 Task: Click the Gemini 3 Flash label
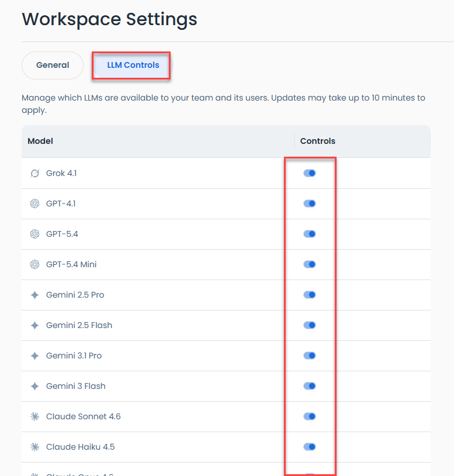pyautogui.click(x=76, y=386)
